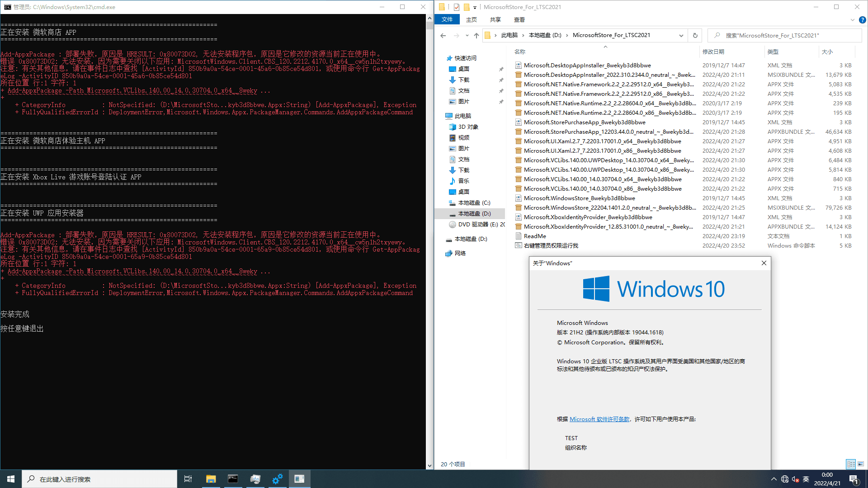The width and height of the screenshot is (868, 488).
Task: Open the taskbar clock showing 2022/4/21
Action: tap(827, 479)
